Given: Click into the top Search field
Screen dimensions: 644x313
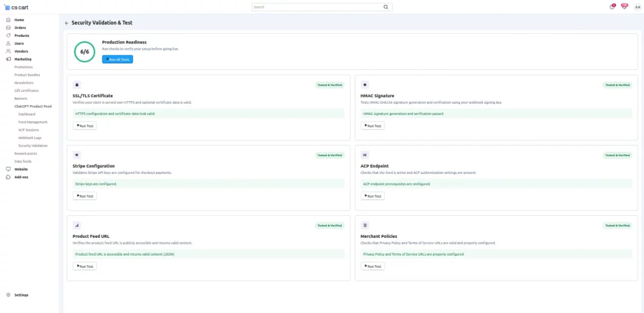Looking at the screenshot, I should tap(317, 7).
